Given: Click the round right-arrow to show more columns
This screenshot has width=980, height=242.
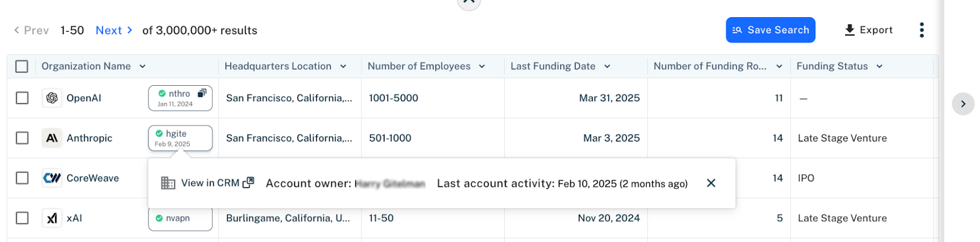Looking at the screenshot, I should (963, 104).
